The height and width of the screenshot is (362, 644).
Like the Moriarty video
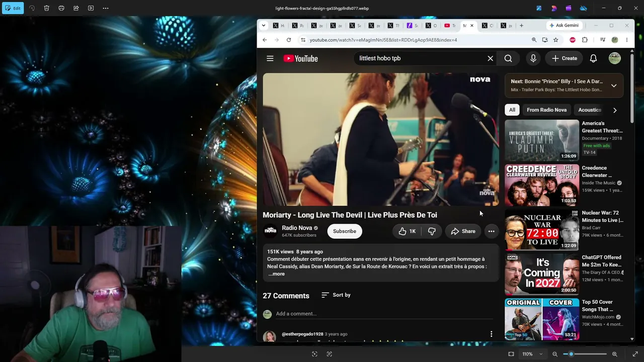point(407,231)
